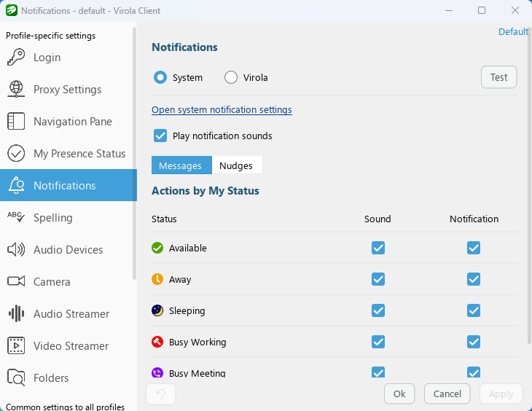
Task: Click the Apply button
Action: pyautogui.click(x=501, y=394)
